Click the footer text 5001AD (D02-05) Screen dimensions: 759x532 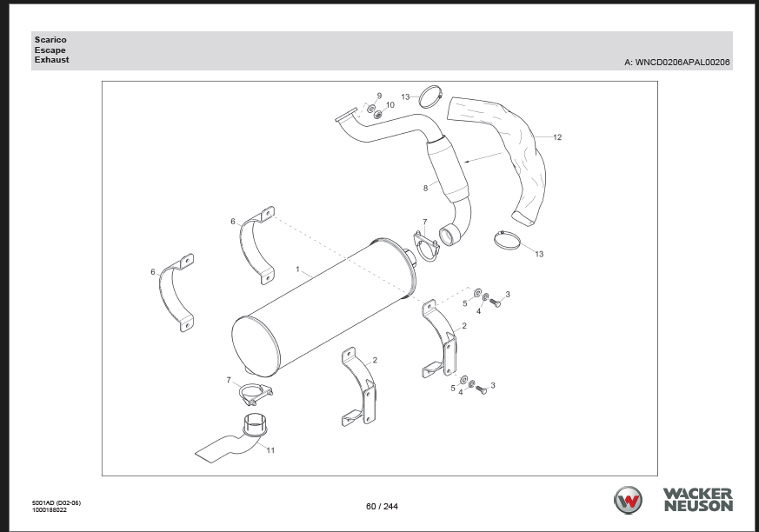coord(56,502)
